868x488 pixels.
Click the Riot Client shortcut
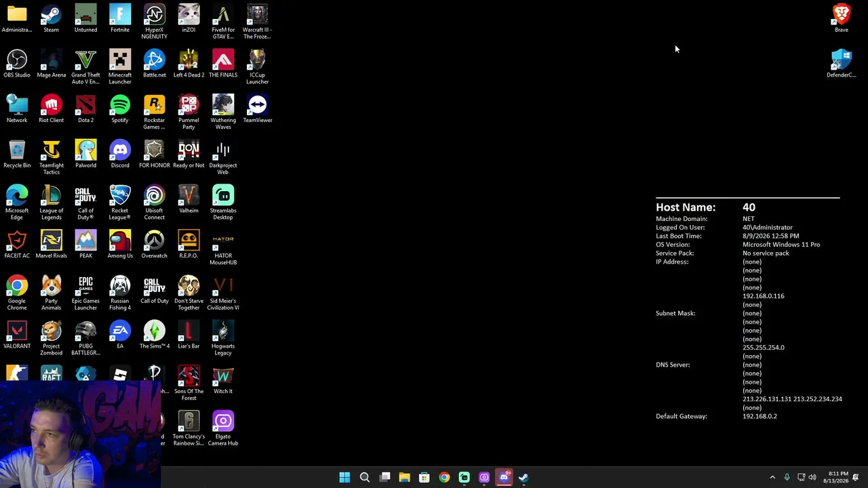pos(51,108)
